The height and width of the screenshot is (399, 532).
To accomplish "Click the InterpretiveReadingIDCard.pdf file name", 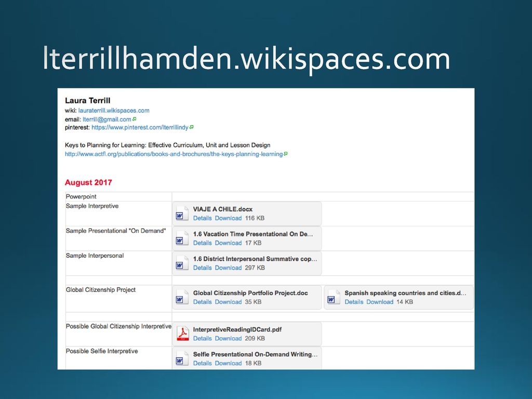I will (237, 329).
